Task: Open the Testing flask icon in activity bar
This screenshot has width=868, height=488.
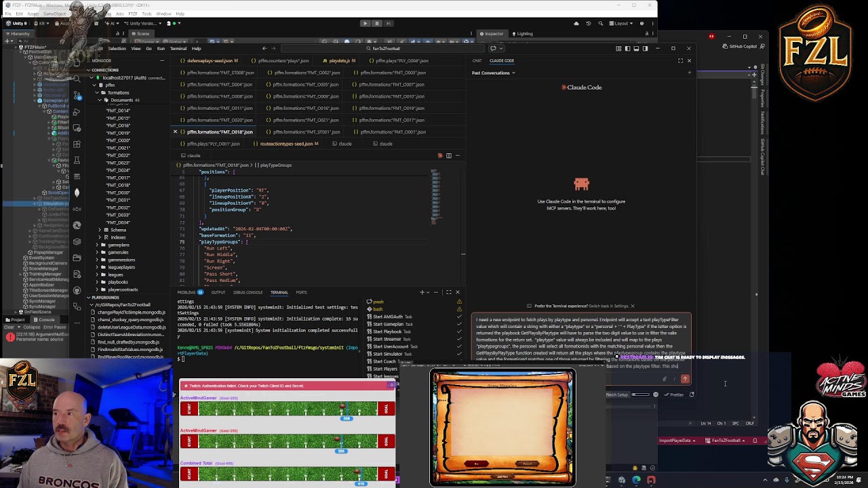Action: [77, 160]
